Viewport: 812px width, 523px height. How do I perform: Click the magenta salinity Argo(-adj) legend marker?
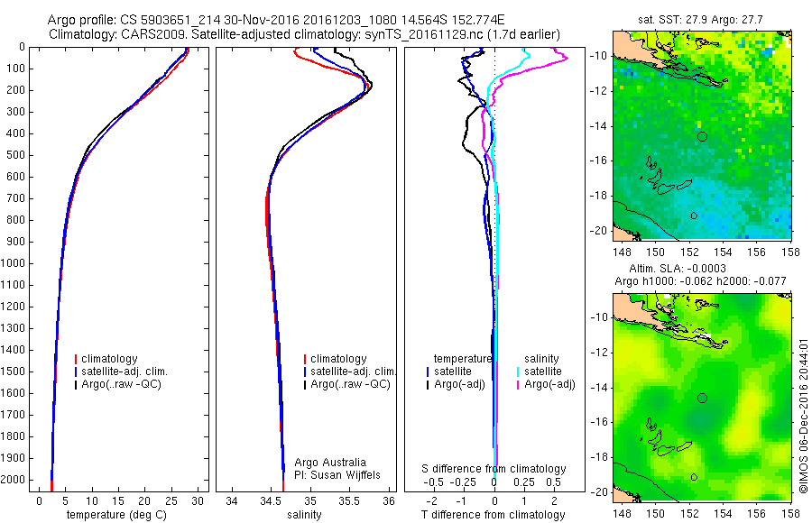[x=518, y=385]
